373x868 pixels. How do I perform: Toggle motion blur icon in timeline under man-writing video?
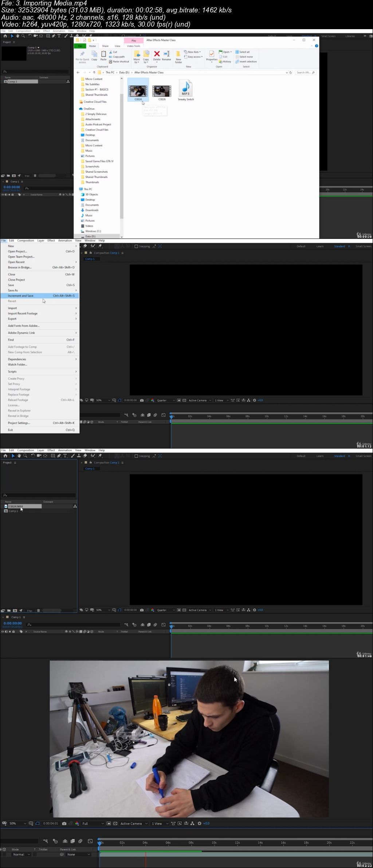(80, 841)
